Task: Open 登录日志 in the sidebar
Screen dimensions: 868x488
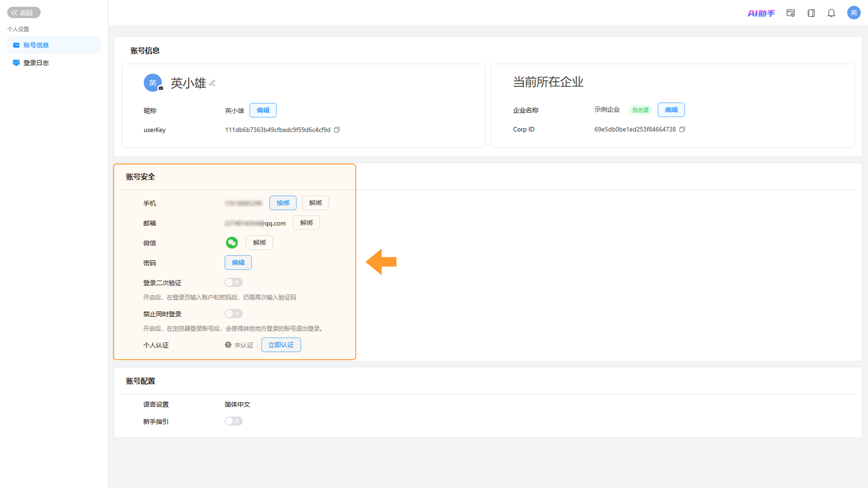Action: pyautogui.click(x=54, y=63)
